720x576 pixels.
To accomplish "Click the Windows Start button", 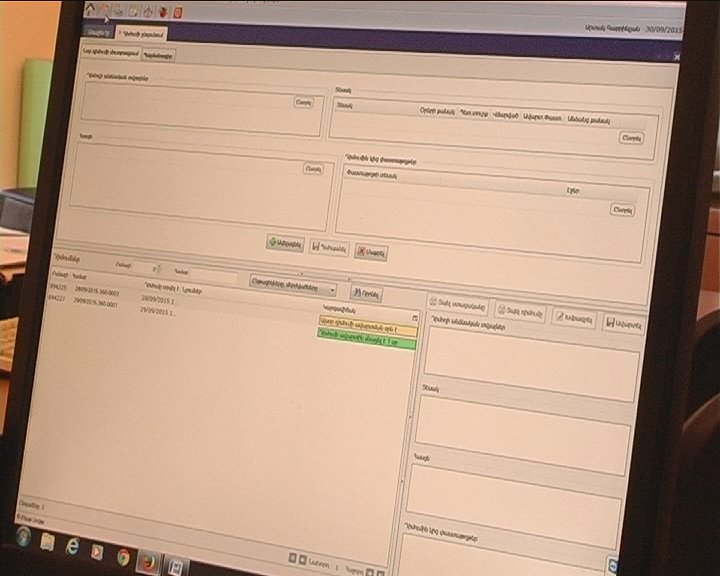I will pos(22,537).
